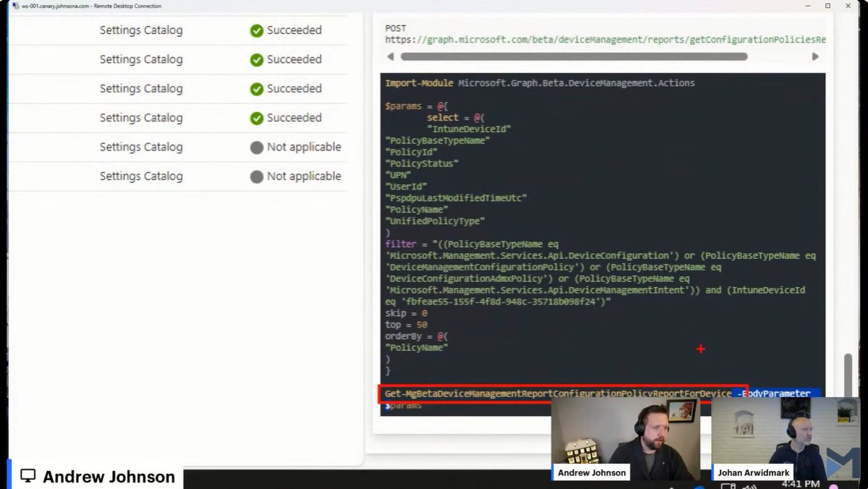This screenshot has height=489, width=868.
Task: Select Johan Arwidmark's webcam thumbnail
Action: (x=786, y=439)
